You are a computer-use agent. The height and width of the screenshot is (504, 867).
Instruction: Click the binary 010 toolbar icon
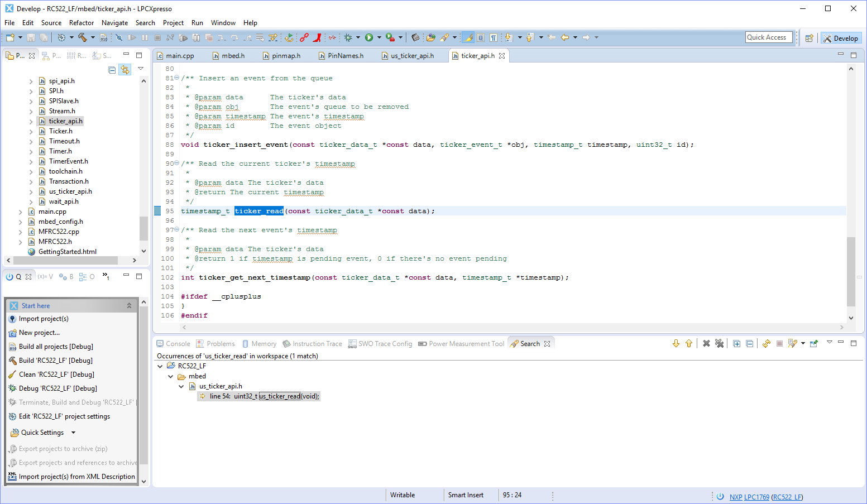(104, 37)
